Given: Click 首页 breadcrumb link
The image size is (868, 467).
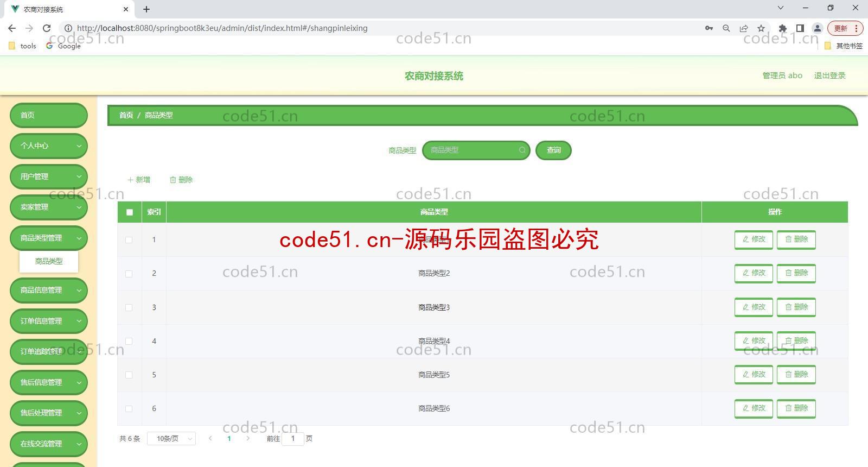Looking at the screenshot, I should [x=126, y=115].
